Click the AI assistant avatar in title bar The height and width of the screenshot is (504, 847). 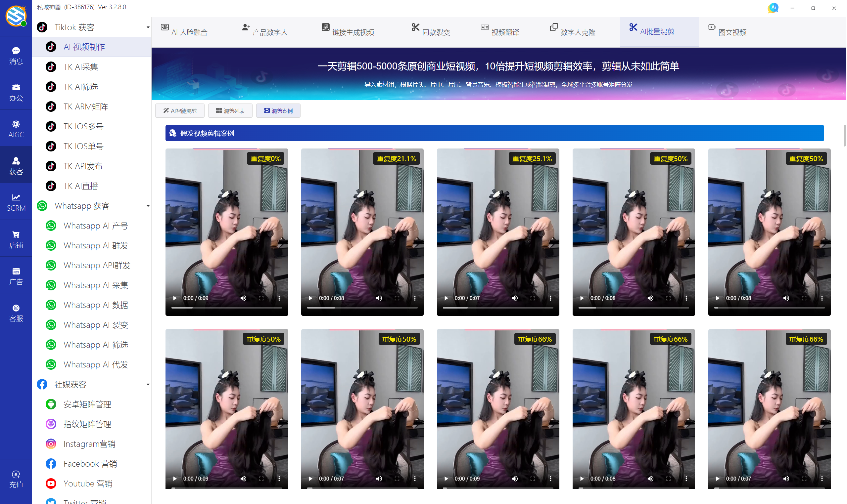[773, 8]
